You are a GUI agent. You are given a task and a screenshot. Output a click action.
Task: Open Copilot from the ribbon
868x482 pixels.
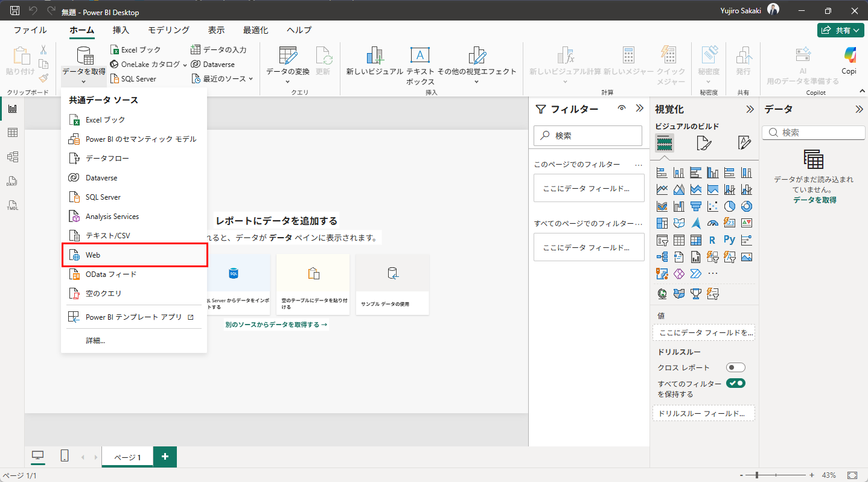[x=849, y=62]
